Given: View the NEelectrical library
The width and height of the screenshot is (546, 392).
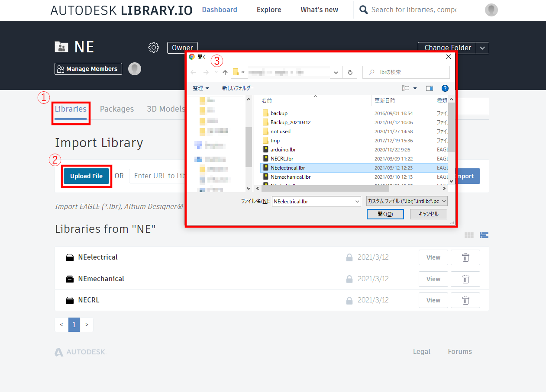Looking at the screenshot, I should (433, 257).
